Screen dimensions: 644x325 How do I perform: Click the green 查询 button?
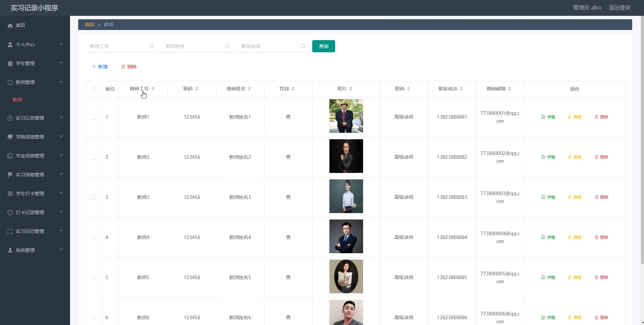coord(324,46)
